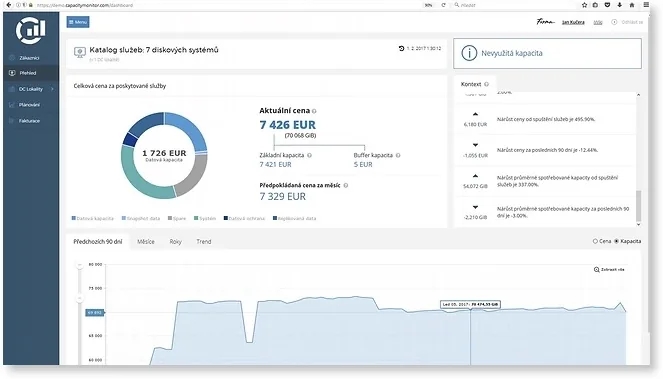Click the Capacity Monitor logo

pos(30,30)
